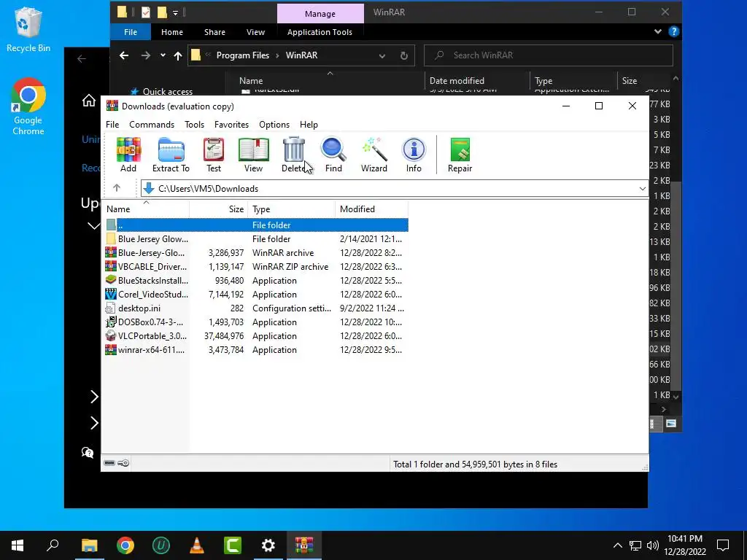Open Application Tools tab in Explorer

tap(320, 32)
